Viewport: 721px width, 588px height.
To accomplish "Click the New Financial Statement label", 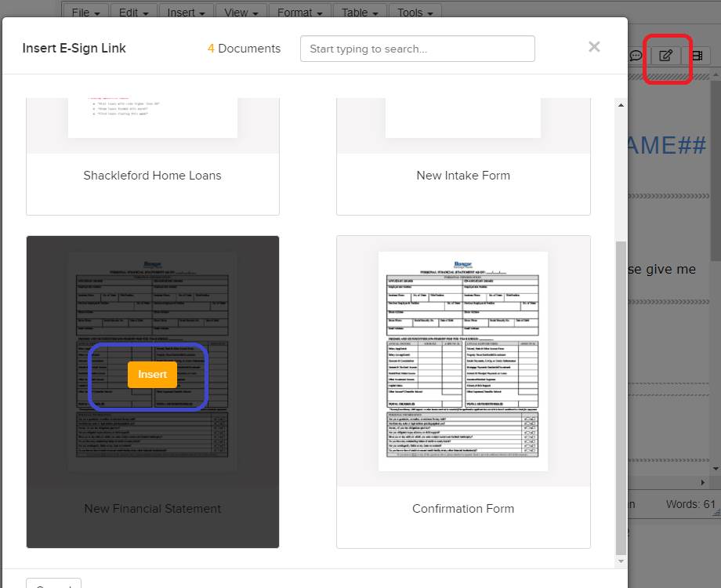I will [x=152, y=508].
